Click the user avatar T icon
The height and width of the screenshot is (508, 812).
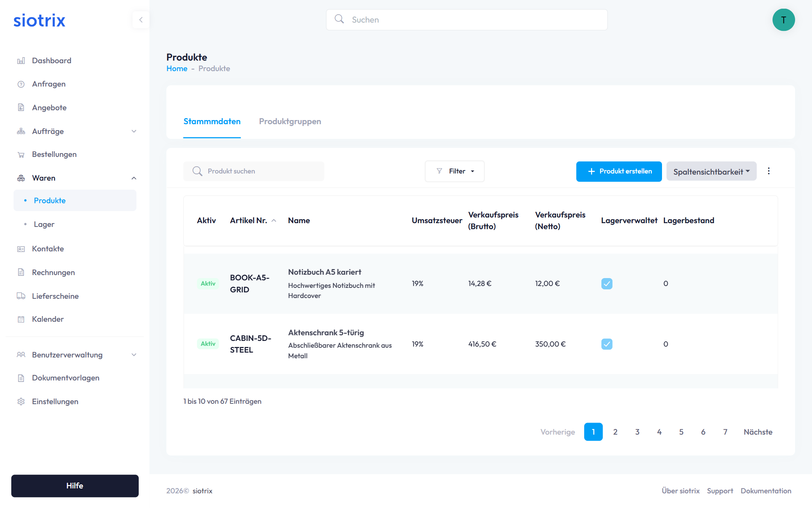coord(783,20)
